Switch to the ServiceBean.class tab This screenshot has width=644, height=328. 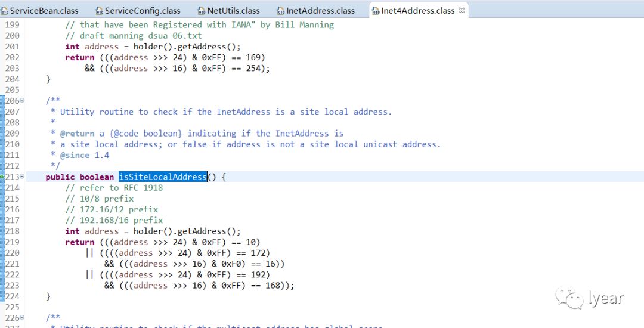click(39, 11)
